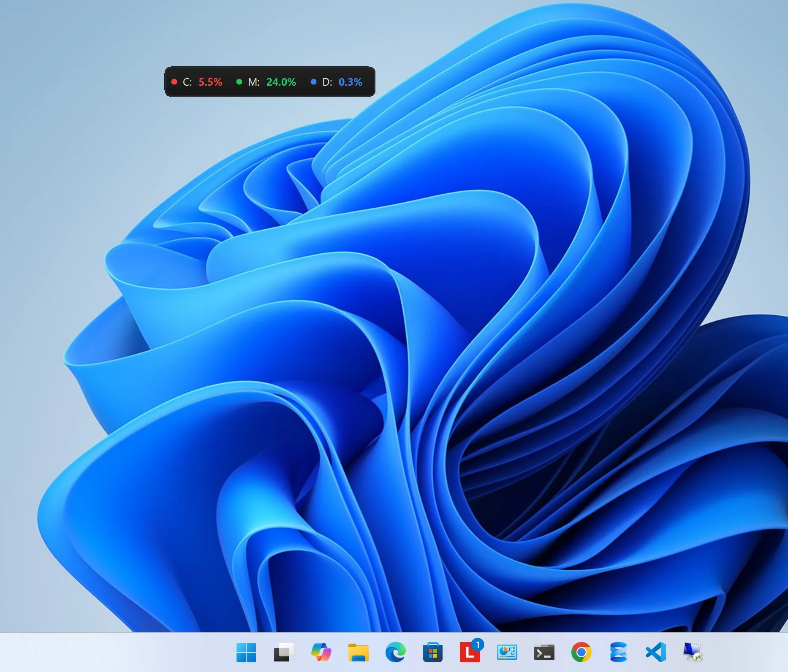
Task: Click the 'D:' label in the monitor widget
Action: click(327, 82)
